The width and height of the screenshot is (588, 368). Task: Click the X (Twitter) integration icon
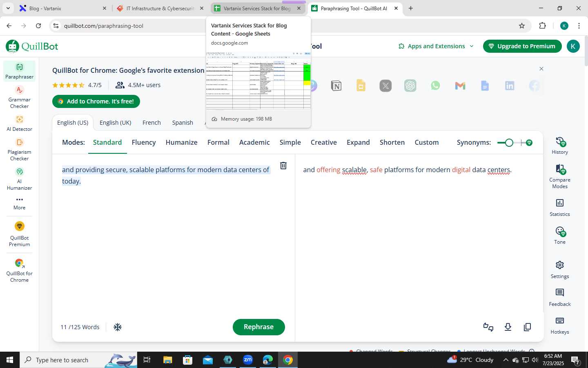tap(385, 85)
